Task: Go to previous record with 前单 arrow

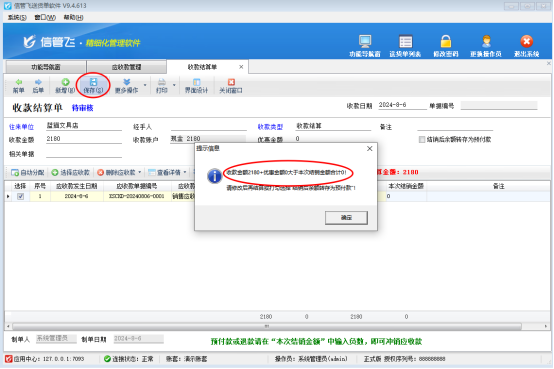Action: click(19, 82)
